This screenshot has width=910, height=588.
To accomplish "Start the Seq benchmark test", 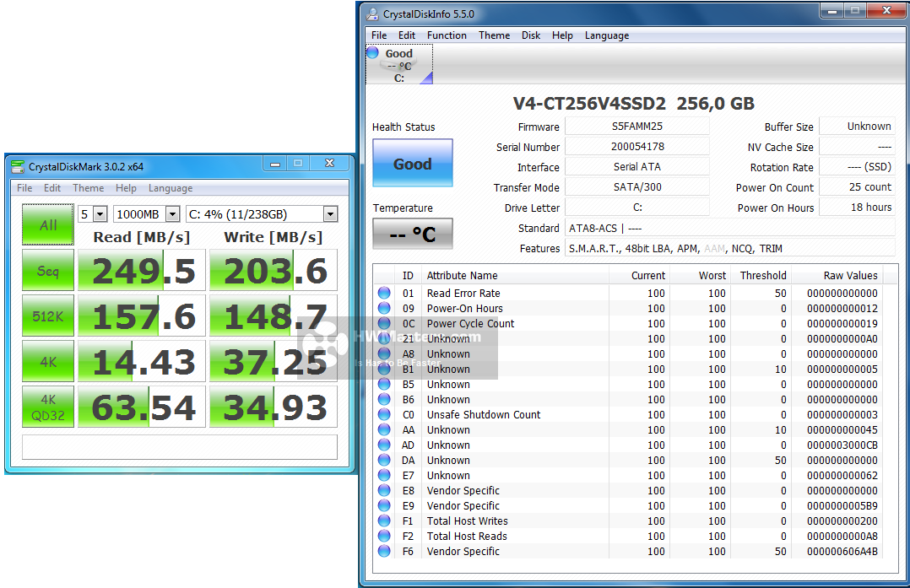I will pyautogui.click(x=48, y=270).
